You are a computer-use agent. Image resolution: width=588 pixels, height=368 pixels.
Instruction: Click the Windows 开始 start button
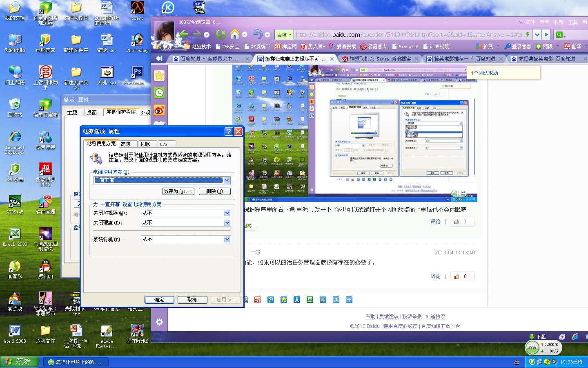point(20,362)
